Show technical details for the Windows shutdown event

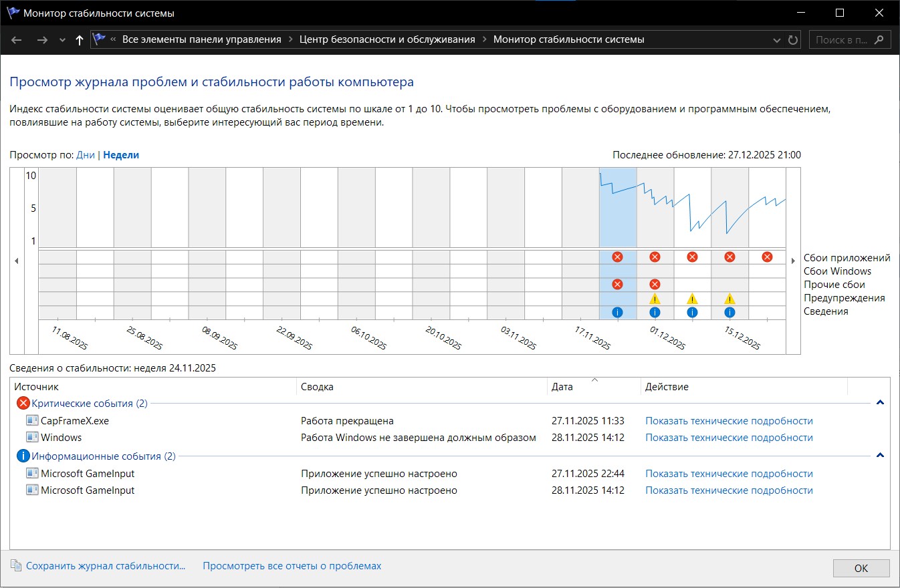(x=729, y=438)
